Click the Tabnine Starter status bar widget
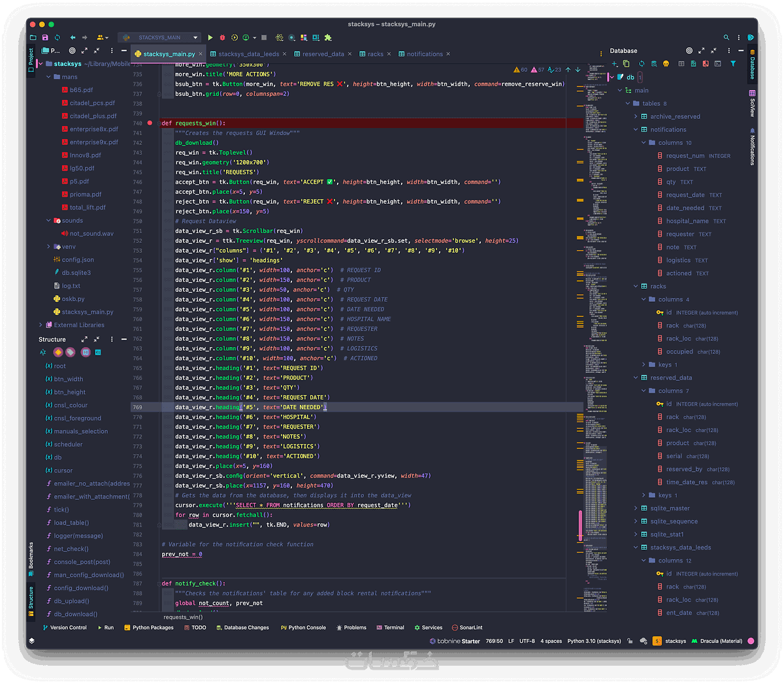This screenshot has height=684, width=784. coord(455,641)
